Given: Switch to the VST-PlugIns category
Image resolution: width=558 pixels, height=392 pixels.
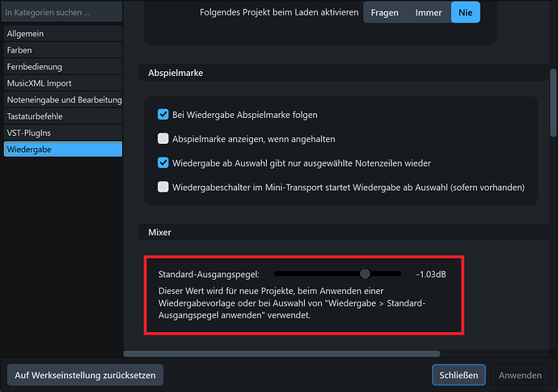Looking at the screenshot, I should point(61,133).
